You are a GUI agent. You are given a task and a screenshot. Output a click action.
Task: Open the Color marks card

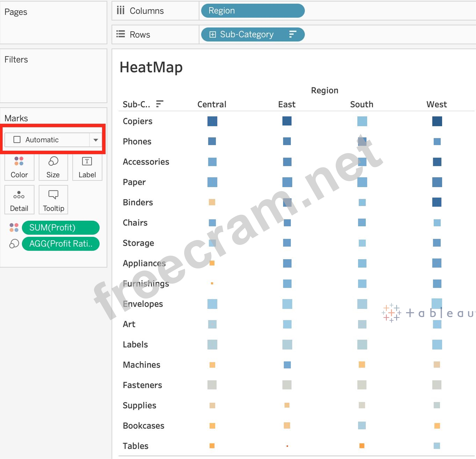(x=19, y=167)
